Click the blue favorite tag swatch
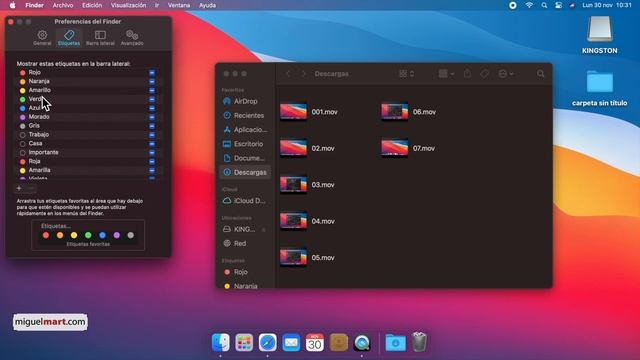The height and width of the screenshot is (360, 640). (102, 235)
